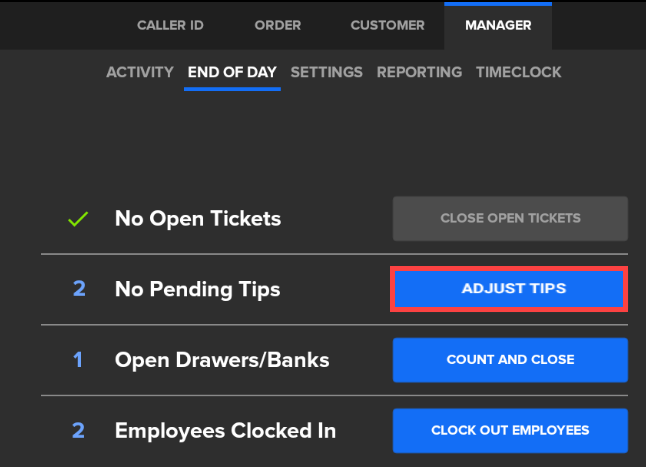Select the Manager tab

tap(498, 25)
